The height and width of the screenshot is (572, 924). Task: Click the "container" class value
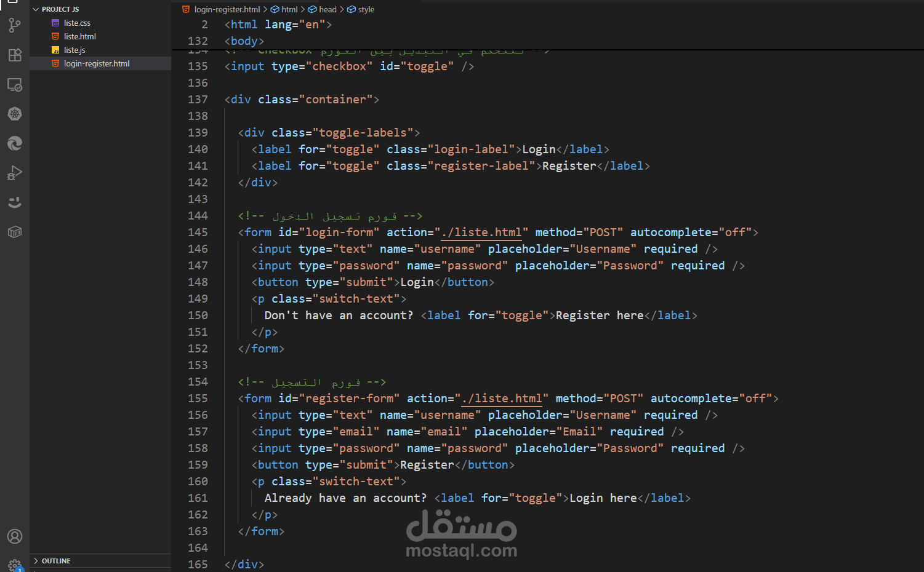click(336, 100)
